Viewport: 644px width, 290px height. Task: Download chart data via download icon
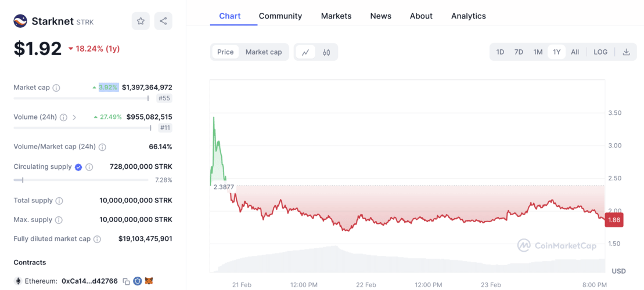(x=626, y=52)
